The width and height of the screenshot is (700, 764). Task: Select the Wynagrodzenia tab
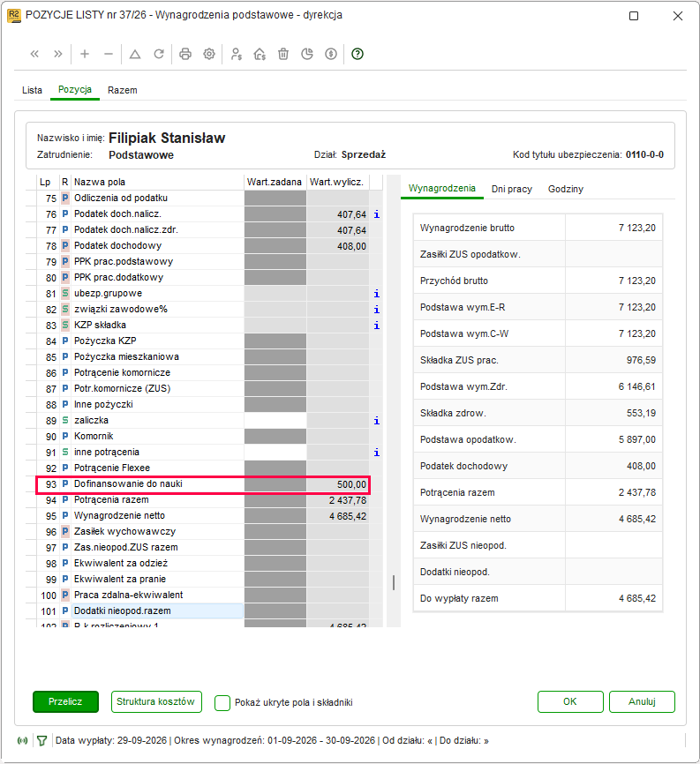click(x=441, y=188)
